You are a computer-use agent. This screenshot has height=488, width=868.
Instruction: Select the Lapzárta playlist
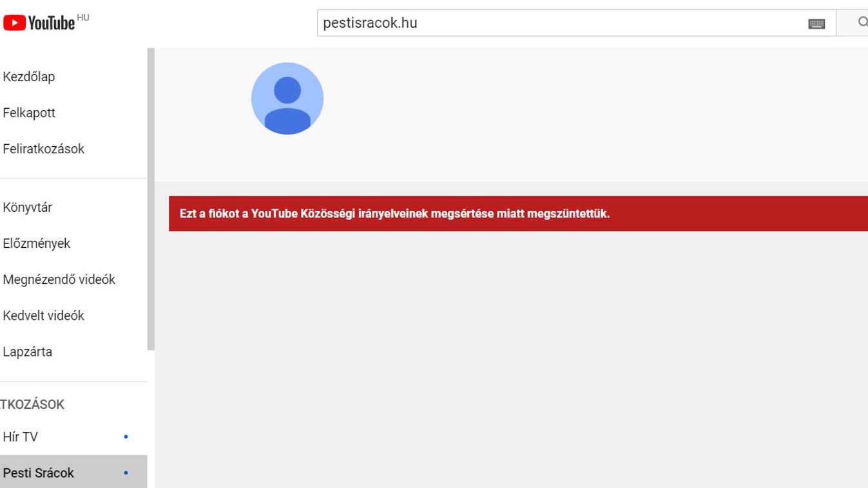(x=28, y=352)
